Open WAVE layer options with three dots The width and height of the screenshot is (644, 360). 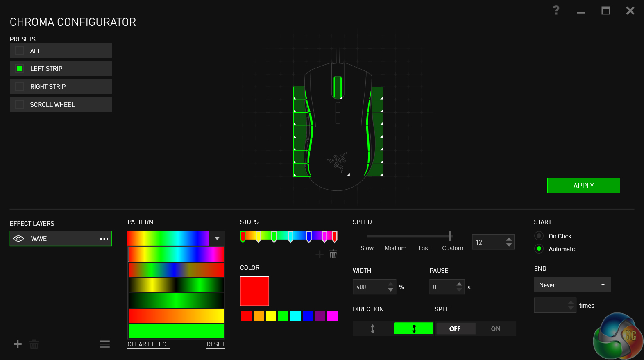104,239
